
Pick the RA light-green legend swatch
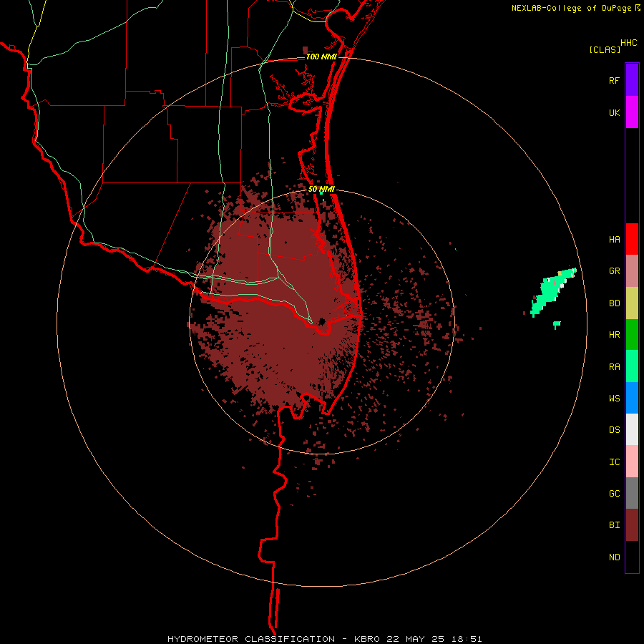pyautogui.click(x=632, y=366)
